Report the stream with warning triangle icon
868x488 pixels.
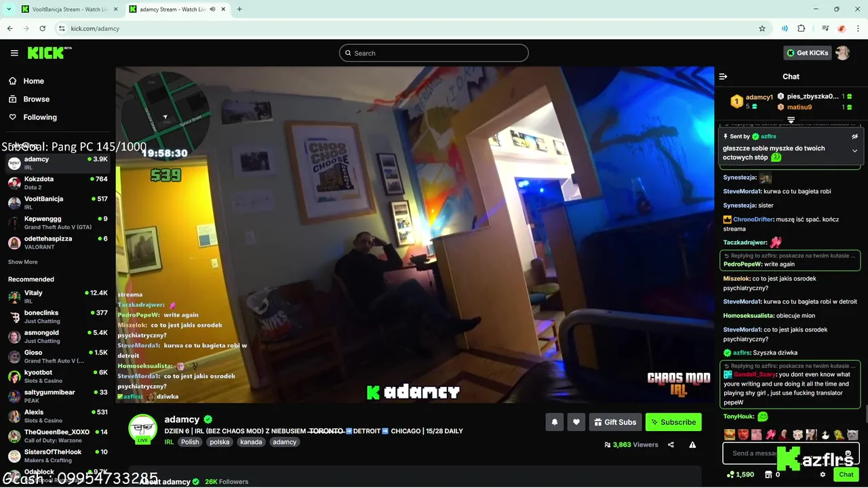(692, 445)
